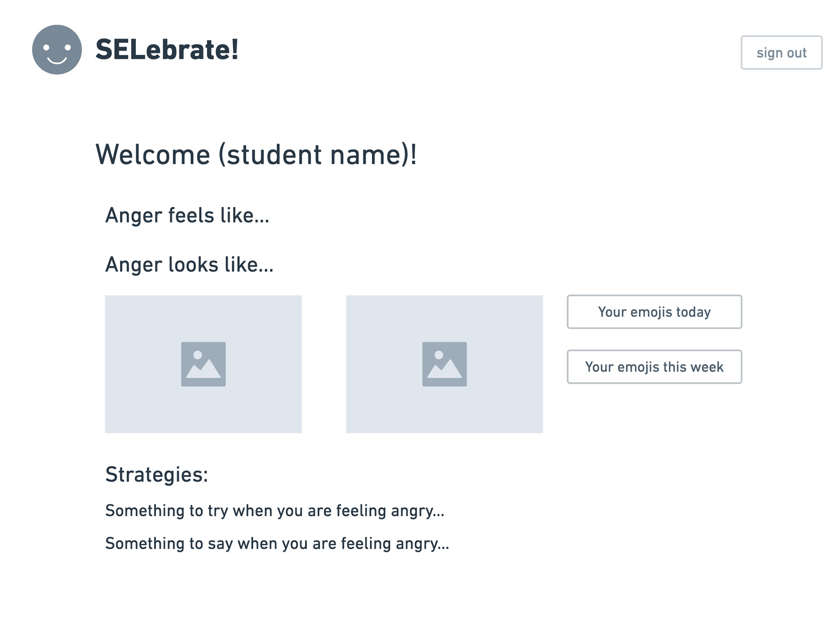Open Your emojis this week

(654, 367)
